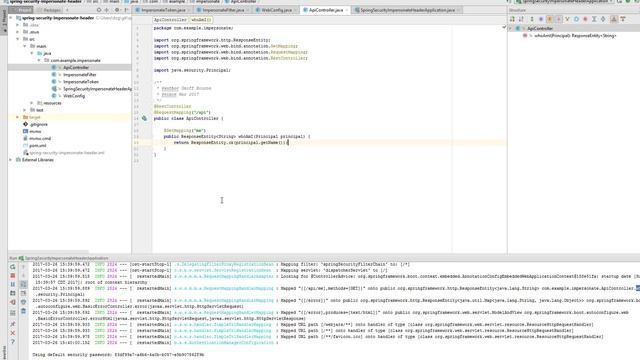Select WebConfig class in project tree

(x=74, y=96)
